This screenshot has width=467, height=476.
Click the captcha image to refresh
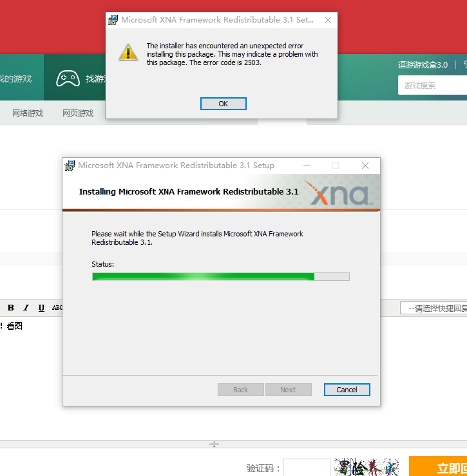coord(367,467)
